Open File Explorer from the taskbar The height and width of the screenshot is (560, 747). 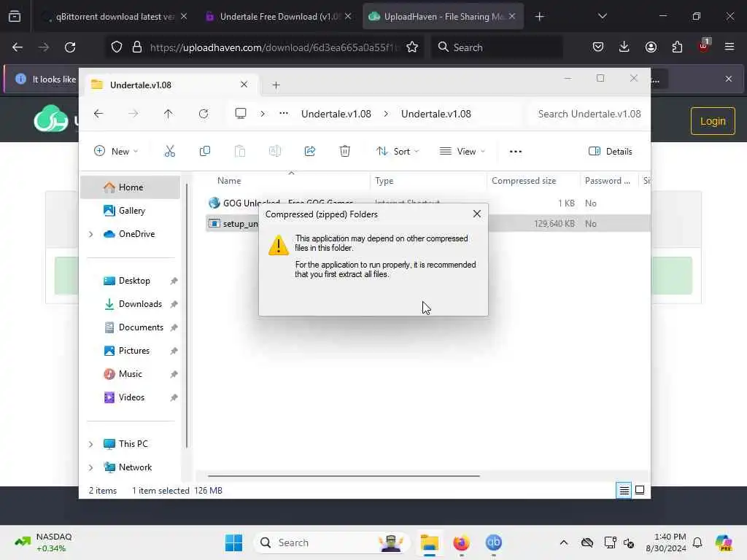429,542
